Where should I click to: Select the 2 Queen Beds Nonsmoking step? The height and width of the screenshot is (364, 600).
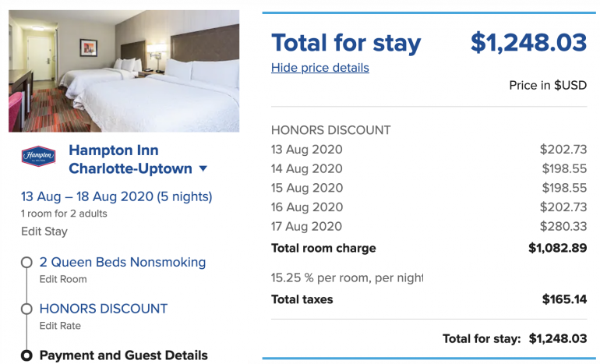122,263
